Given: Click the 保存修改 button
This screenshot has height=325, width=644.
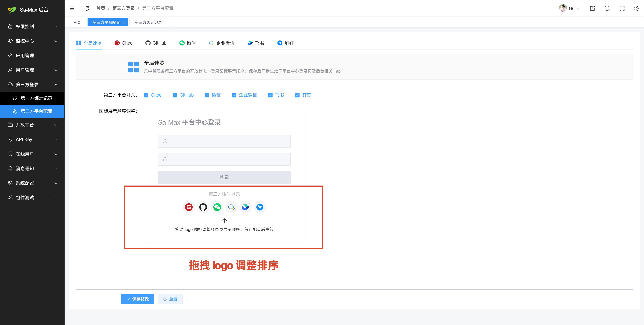Looking at the screenshot, I should (138, 299).
